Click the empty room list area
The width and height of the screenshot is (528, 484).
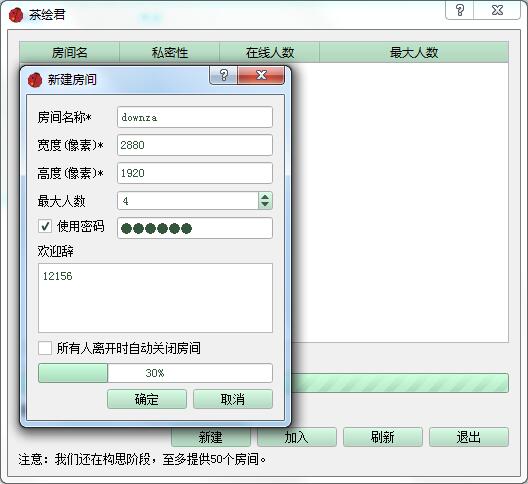[400, 202]
